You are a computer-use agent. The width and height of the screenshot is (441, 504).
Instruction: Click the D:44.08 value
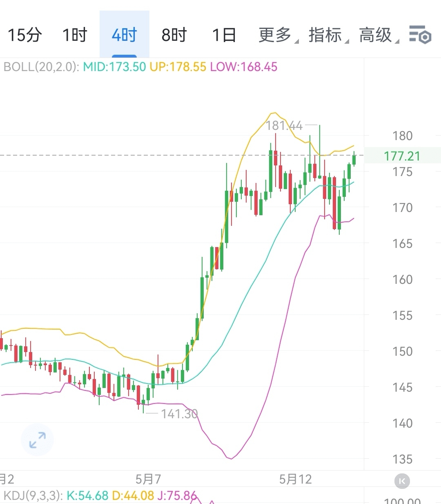point(133,496)
